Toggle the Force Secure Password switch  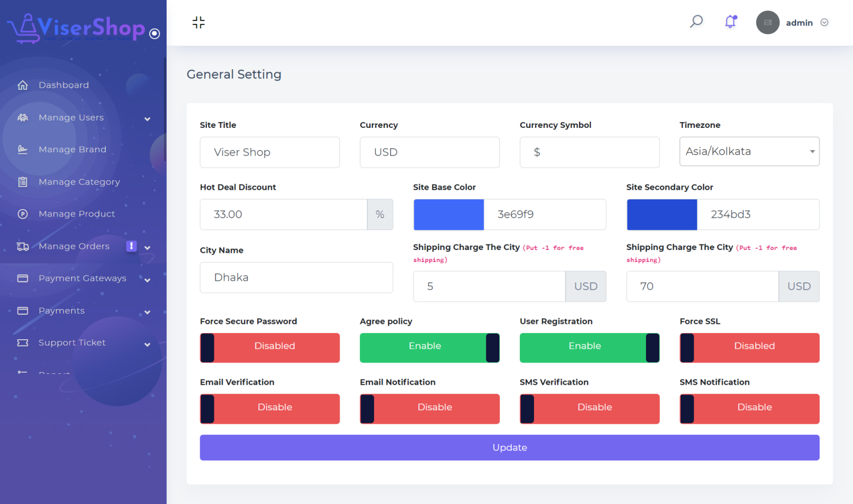tap(270, 348)
